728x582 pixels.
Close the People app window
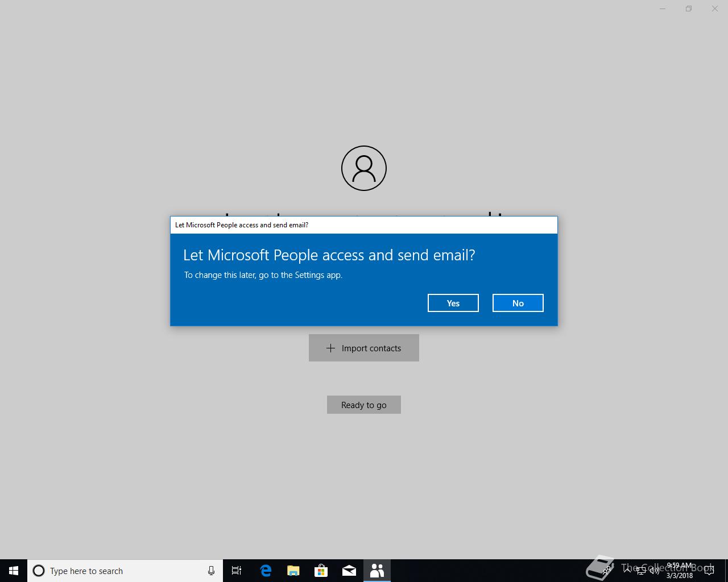(x=715, y=9)
